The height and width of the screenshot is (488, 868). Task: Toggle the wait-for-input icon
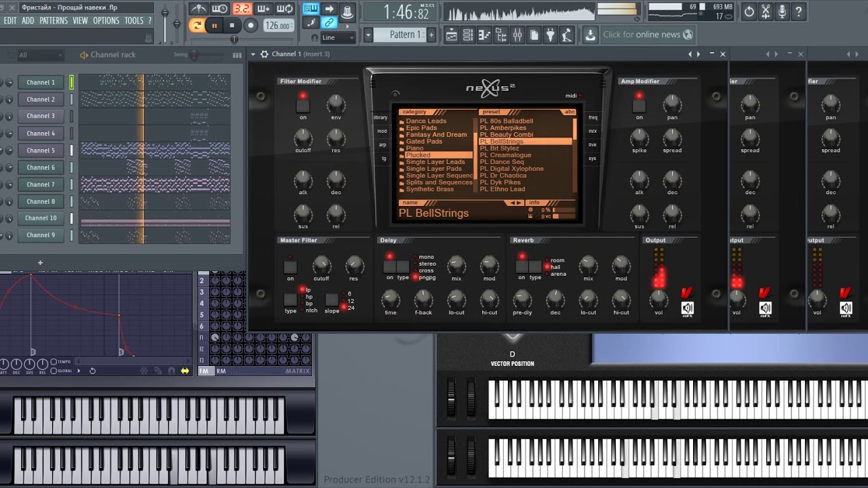(x=220, y=9)
